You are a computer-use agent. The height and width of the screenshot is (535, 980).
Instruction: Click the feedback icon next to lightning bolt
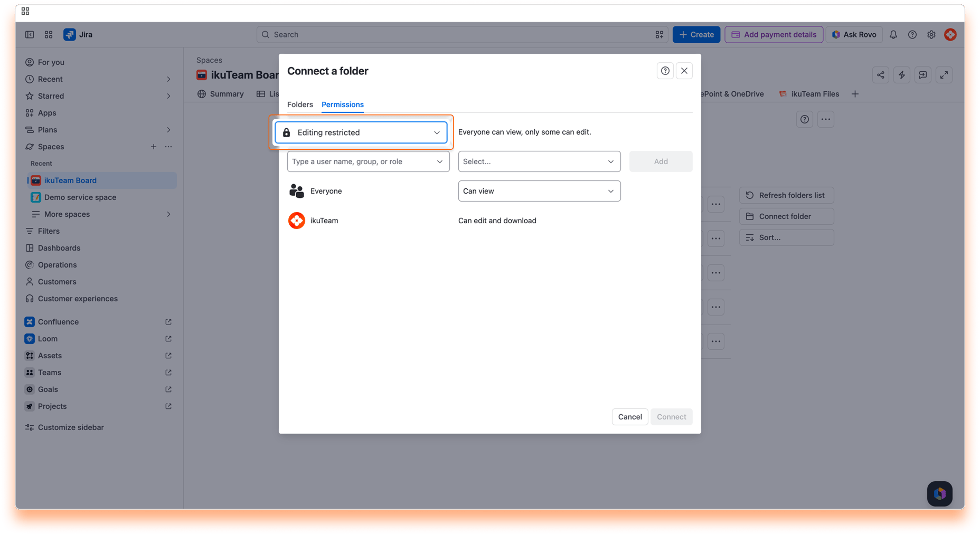923,75
